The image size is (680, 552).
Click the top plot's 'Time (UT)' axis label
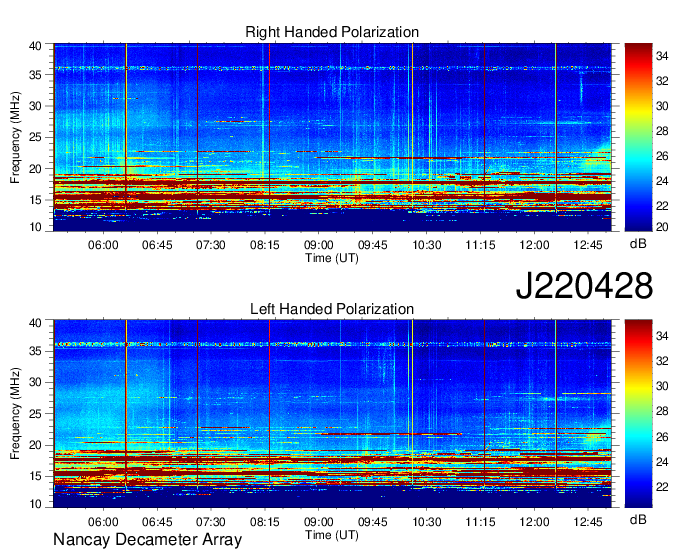tap(332, 258)
